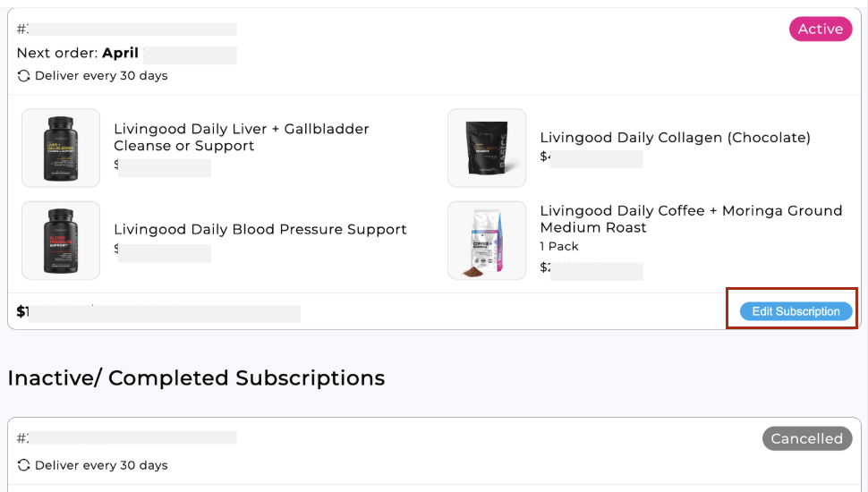
Task: Select Livingood Daily Collagen (Chocolate) product name
Action: [676, 137]
